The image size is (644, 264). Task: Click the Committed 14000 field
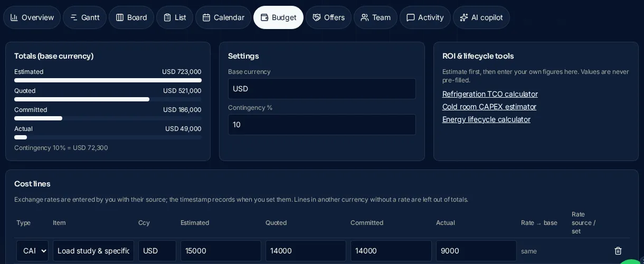click(391, 251)
